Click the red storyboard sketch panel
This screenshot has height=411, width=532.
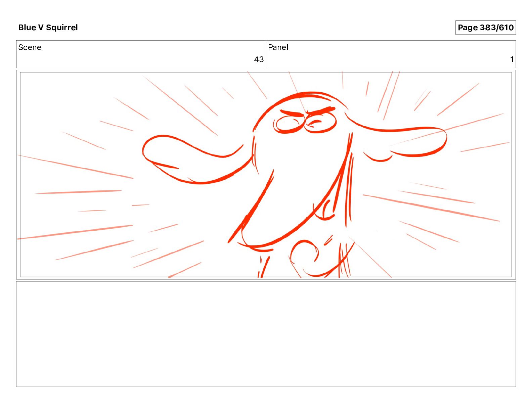pos(266,175)
